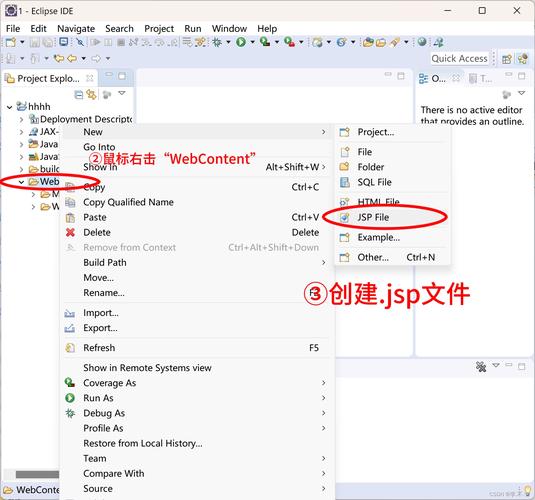The width and height of the screenshot is (535, 500).
Task: Open Coverage As submenu
Action: [197, 383]
